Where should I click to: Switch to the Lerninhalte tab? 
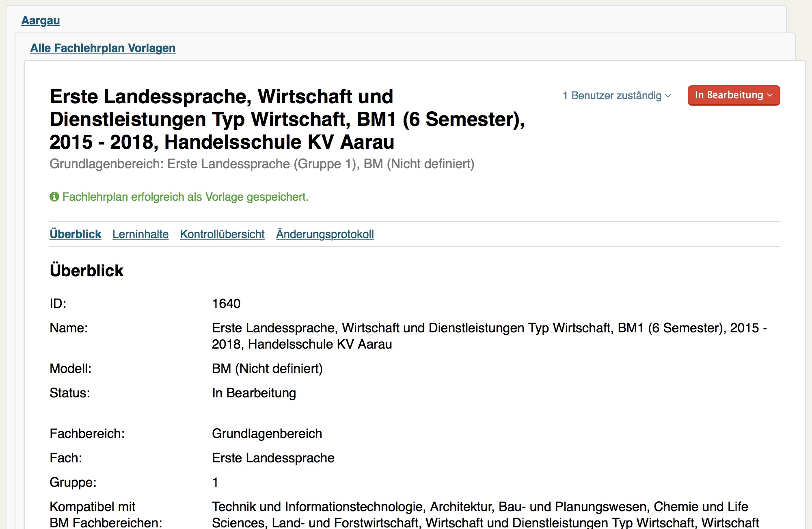click(140, 234)
